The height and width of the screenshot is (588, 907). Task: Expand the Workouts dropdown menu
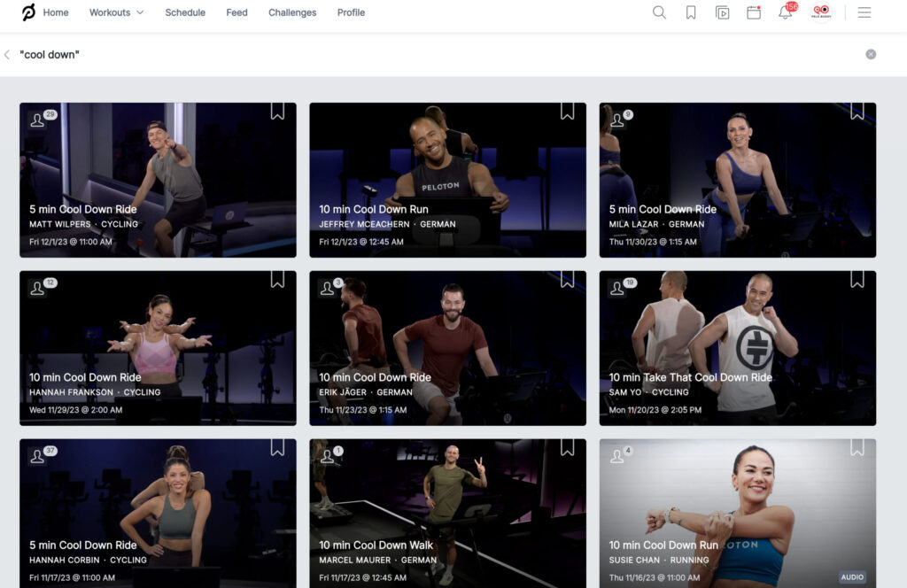pos(116,12)
